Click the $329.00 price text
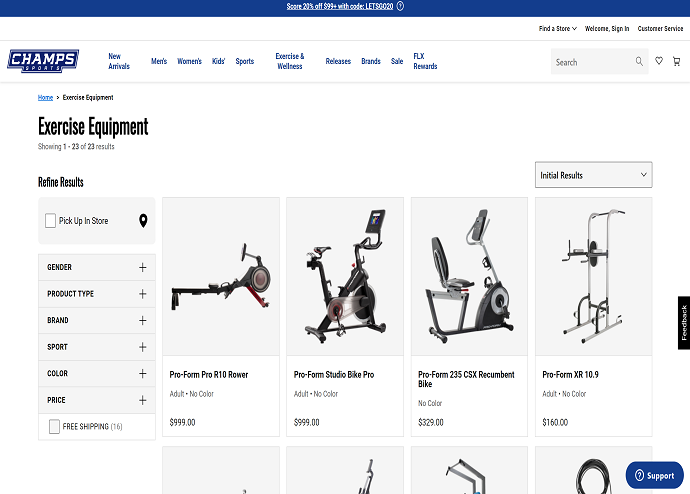This screenshot has height=494, width=690. point(431,422)
